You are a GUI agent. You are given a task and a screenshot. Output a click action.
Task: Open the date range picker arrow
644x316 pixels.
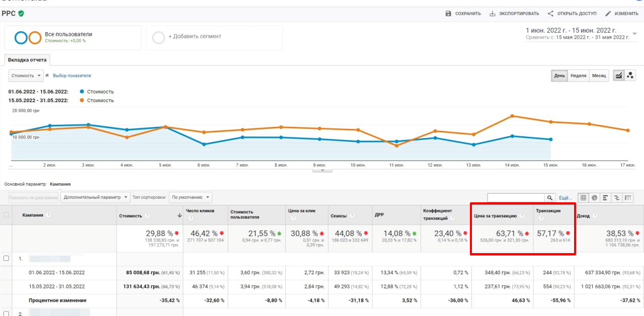(x=634, y=34)
